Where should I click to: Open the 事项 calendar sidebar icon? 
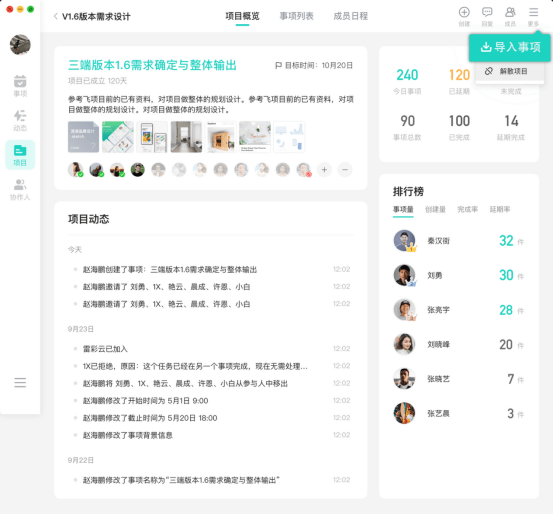(20, 86)
